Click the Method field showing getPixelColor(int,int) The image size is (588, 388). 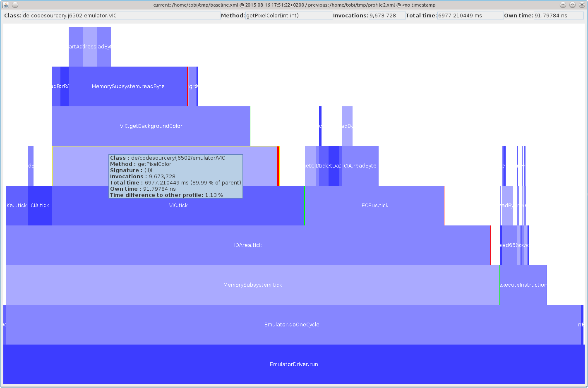click(289, 16)
